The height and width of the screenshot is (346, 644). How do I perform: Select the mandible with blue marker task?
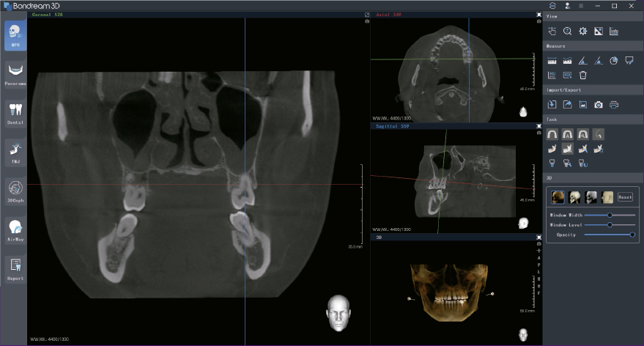[x=582, y=149]
